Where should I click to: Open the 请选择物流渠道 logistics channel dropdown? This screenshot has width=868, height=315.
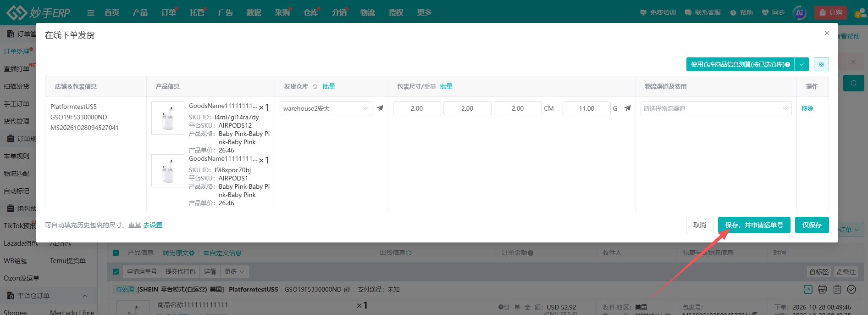pyautogui.click(x=716, y=108)
